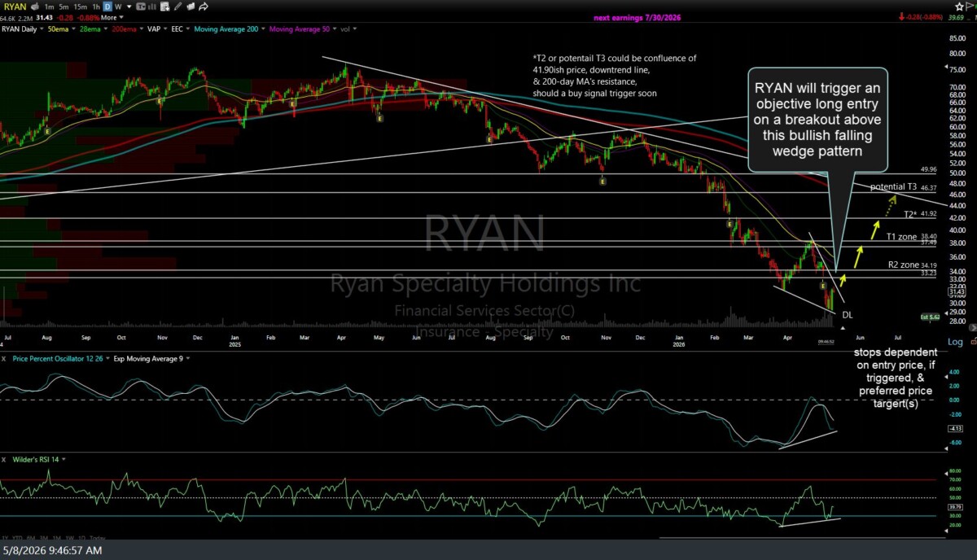
Task: Open the 200ema indicator dropdown
Action: pos(142,29)
